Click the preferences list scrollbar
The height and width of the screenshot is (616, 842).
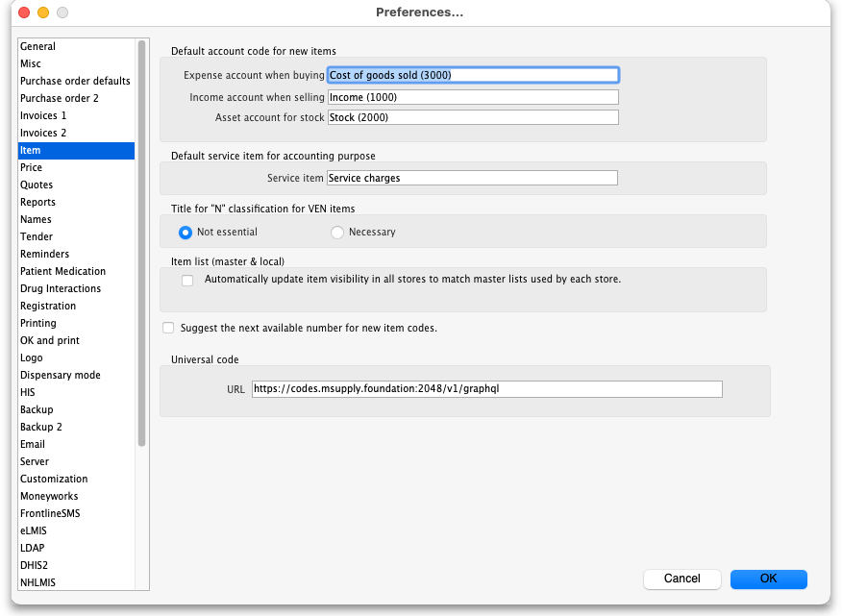[142, 240]
